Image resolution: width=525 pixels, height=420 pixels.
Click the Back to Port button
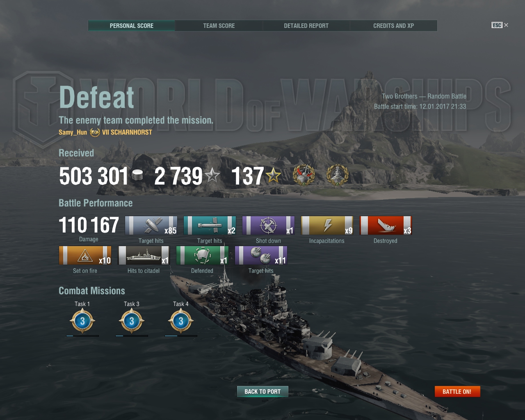(262, 392)
